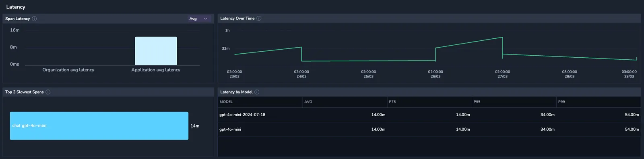Click the Organization avg latency label

(68, 70)
